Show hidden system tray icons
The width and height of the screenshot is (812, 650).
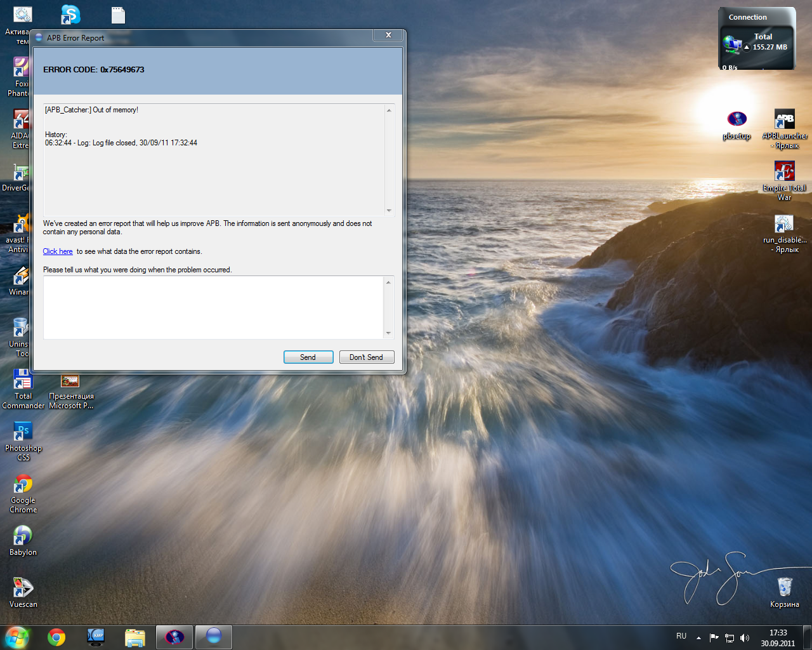tap(698, 637)
